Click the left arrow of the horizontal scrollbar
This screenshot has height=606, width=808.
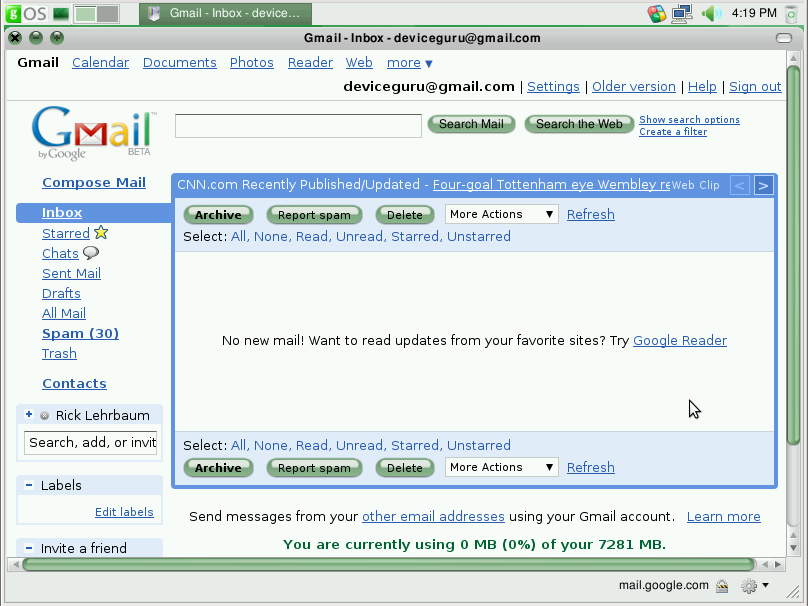point(15,564)
